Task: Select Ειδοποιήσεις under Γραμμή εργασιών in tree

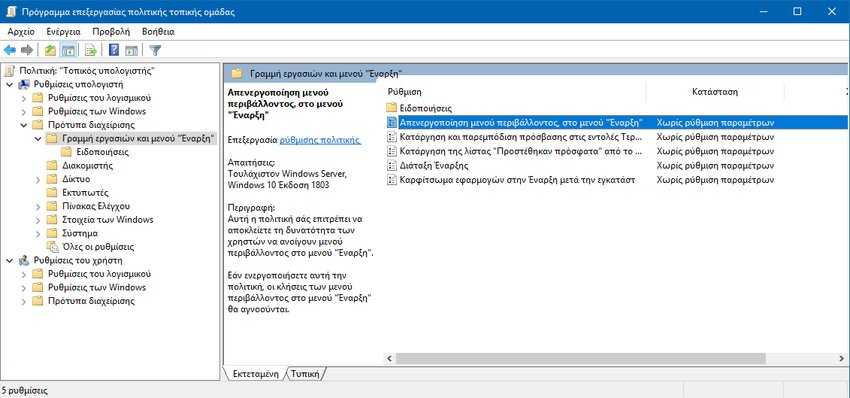Action: pos(102,152)
